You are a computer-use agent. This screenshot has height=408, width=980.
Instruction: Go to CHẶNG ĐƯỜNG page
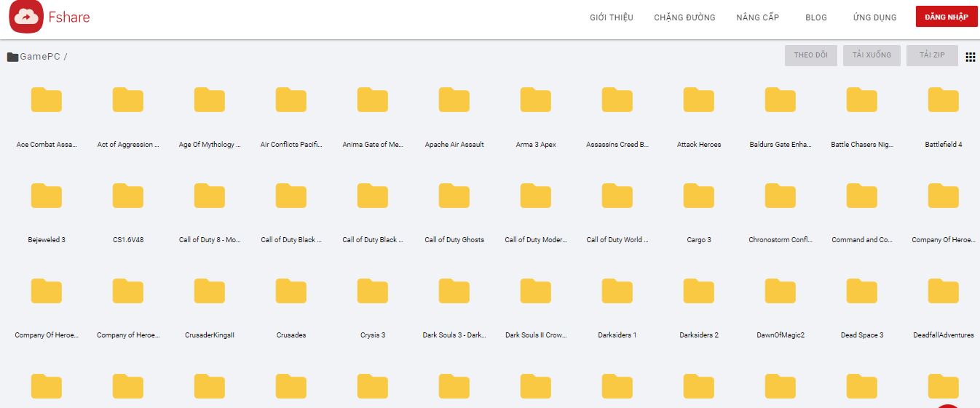click(x=684, y=17)
